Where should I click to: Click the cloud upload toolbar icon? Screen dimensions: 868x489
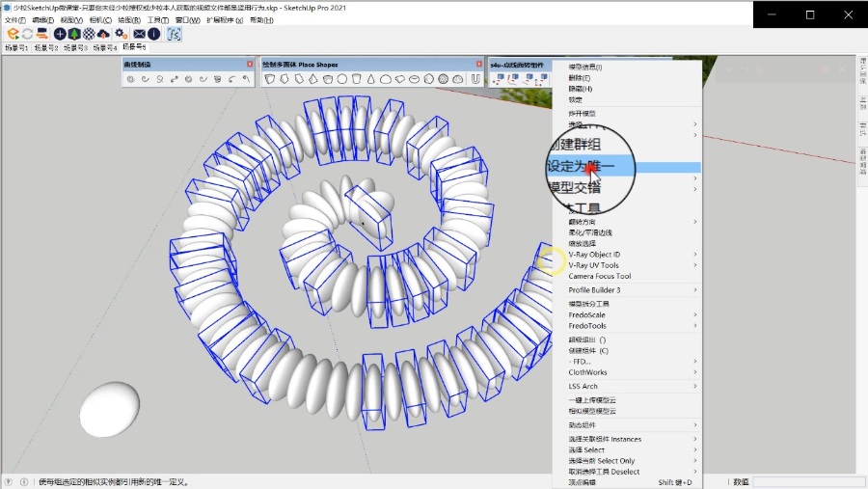(103, 35)
